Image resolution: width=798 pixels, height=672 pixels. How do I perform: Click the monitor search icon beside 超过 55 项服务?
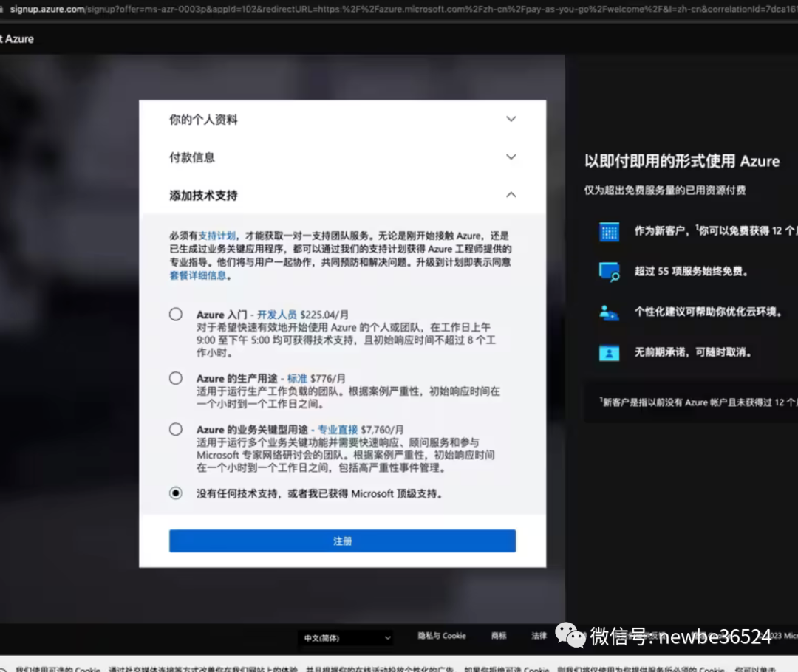click(609, 272)
